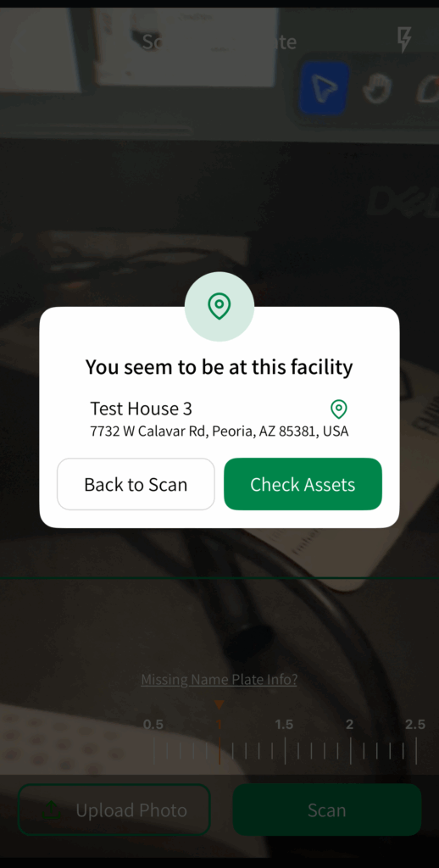
Task: Tap the dialog heading text
Action: 219,366
